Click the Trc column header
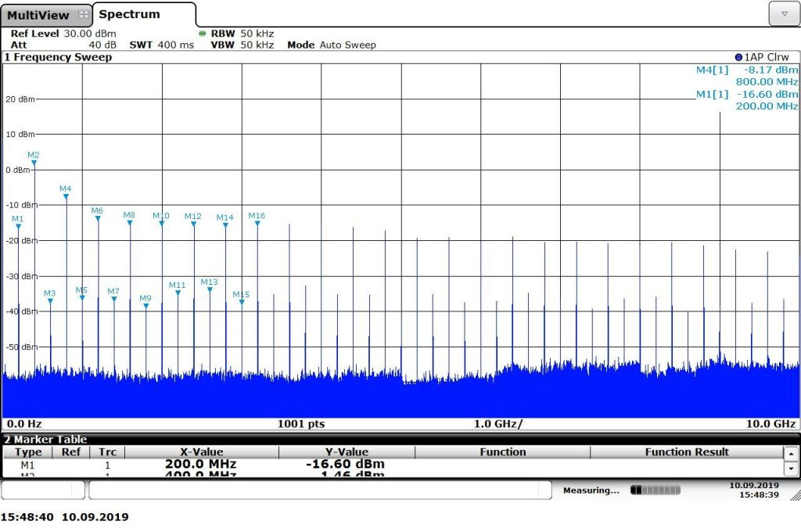This screenshot has width=801, height=532. tap(107, 452)
